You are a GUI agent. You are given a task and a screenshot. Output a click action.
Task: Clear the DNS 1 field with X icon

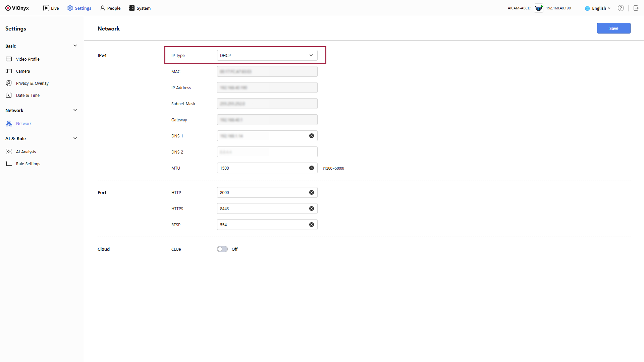pos(312,136)
